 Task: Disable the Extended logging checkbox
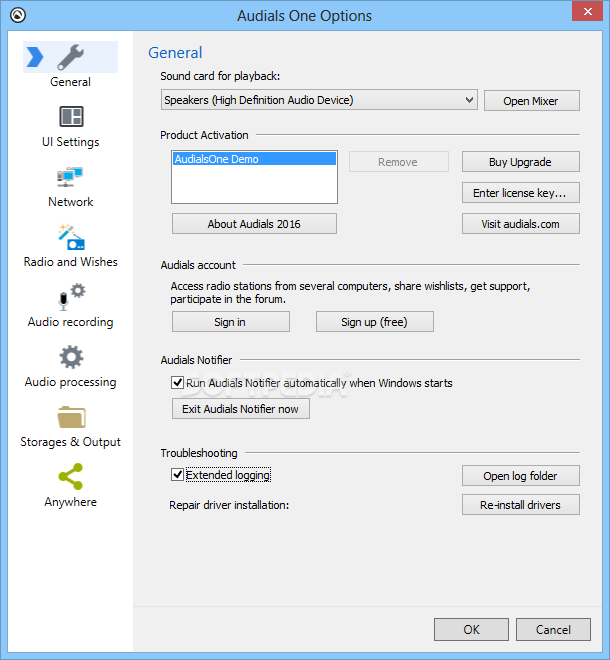(x=177, y=475)
